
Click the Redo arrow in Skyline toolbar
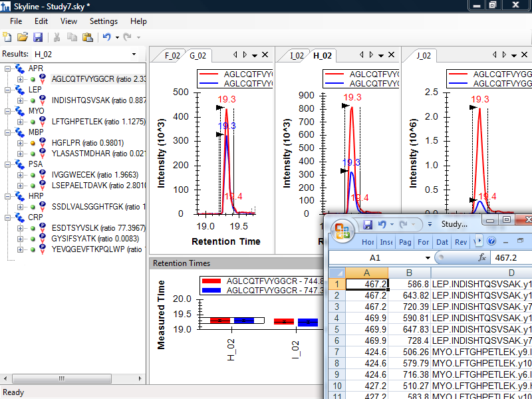pyautogui.click(x=127, y=37)
